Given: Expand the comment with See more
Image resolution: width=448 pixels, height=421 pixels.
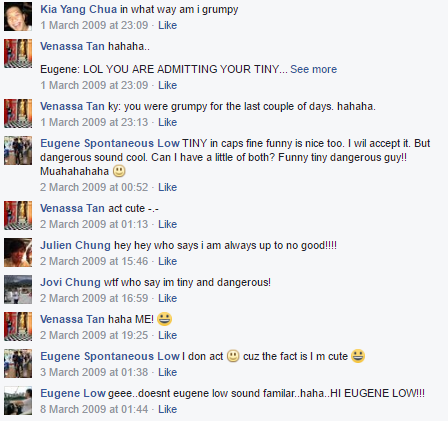Looking at the screenshot, I should [x=313, y=69].
